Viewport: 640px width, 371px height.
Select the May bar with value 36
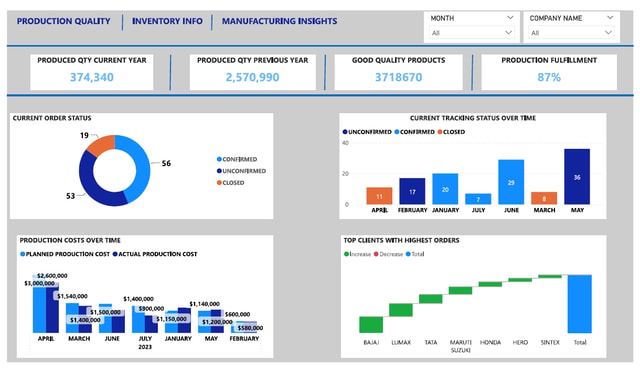[577, 177]
